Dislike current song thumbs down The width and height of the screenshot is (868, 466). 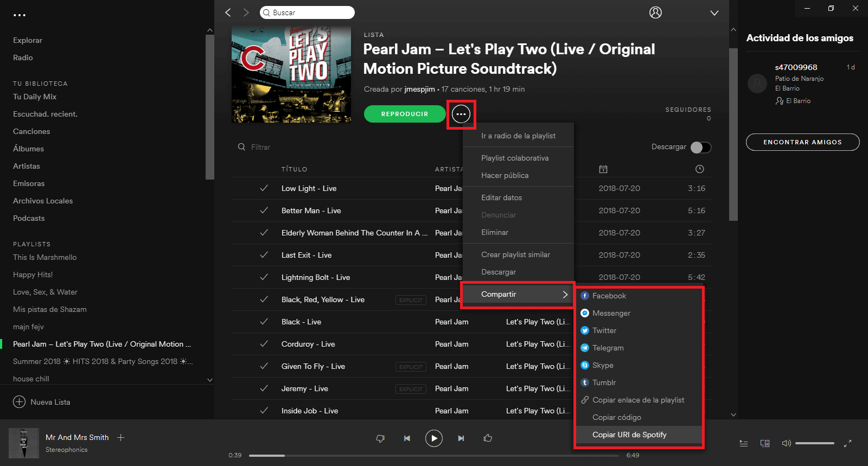click(x=380, y=438)
